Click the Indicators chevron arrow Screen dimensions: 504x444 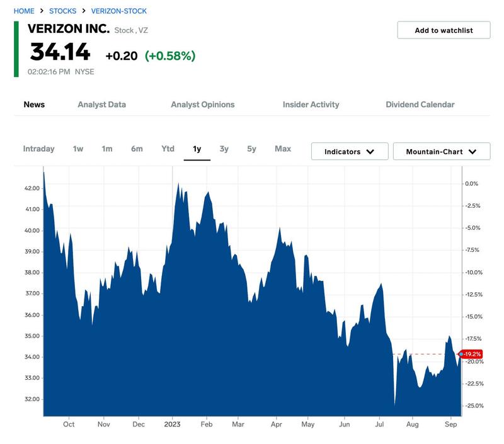(x=370, y=152)
